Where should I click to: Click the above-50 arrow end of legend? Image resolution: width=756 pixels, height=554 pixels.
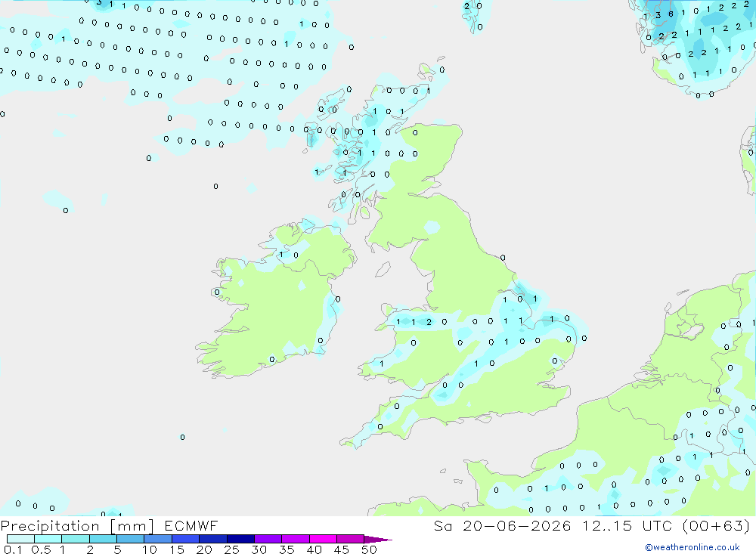(x=377, y=540)
